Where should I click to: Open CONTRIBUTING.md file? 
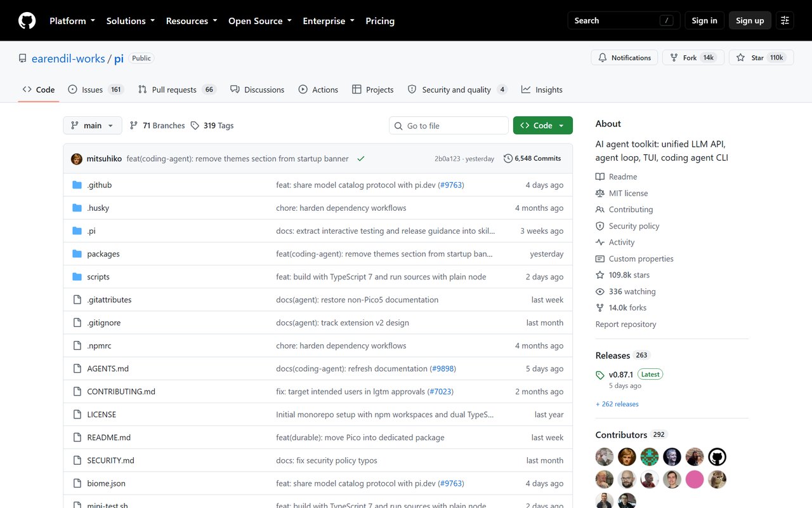121,392
